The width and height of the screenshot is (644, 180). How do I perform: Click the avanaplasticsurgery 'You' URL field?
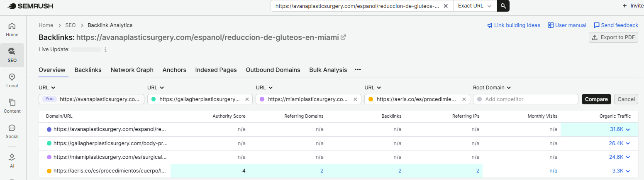[91, 99]
